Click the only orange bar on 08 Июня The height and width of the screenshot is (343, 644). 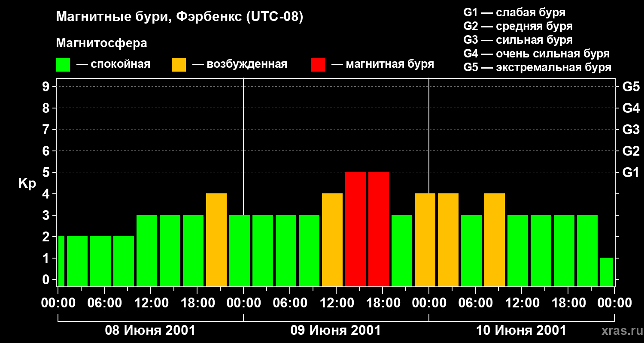216,240
